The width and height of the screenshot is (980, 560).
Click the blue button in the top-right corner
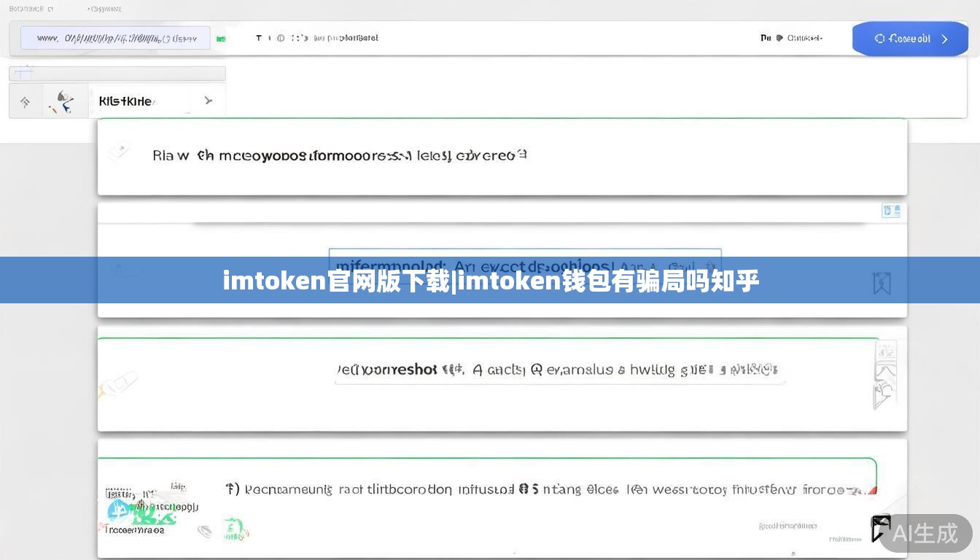pyautogui.click(x=910, y=39)
